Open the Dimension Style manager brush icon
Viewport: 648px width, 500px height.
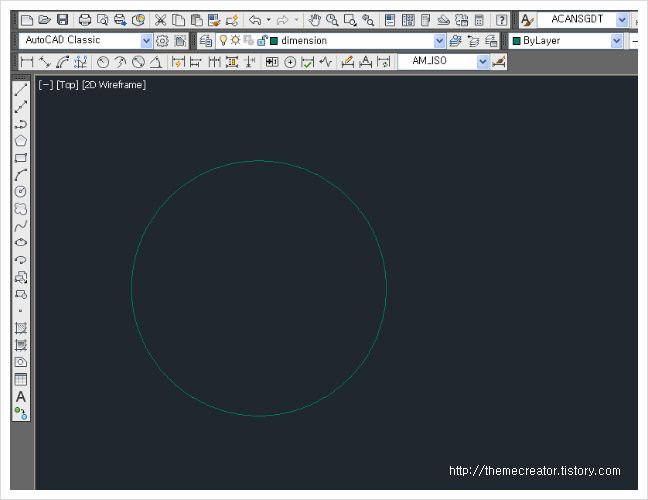coord(499,62)
